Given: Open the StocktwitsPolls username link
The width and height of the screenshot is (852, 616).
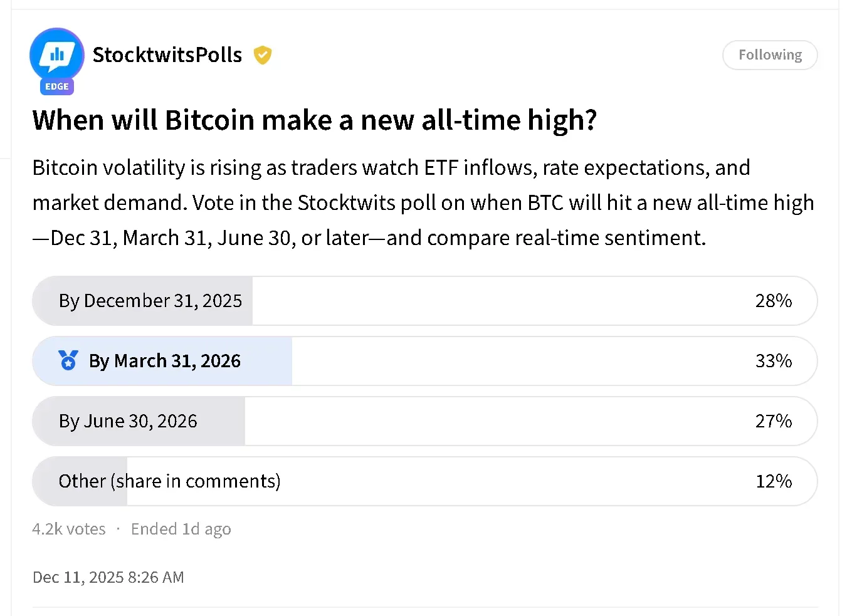Looking at the screenshot, I should (x=167, y=55).
